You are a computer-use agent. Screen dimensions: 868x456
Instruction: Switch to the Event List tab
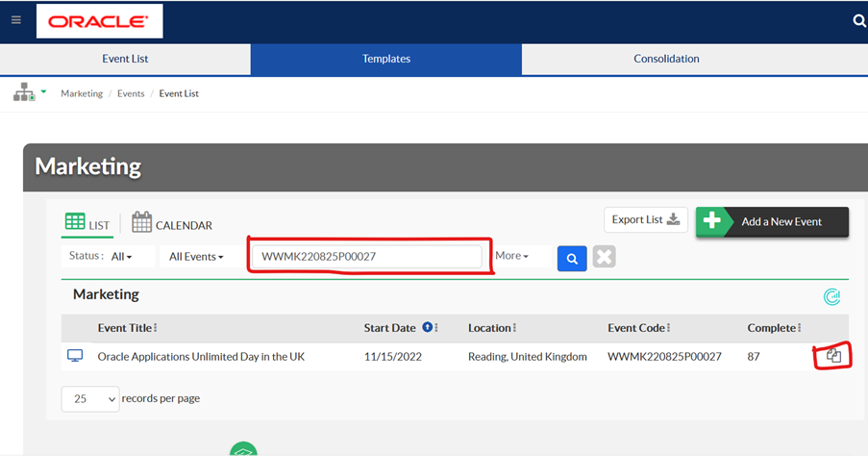click(125, 59)
